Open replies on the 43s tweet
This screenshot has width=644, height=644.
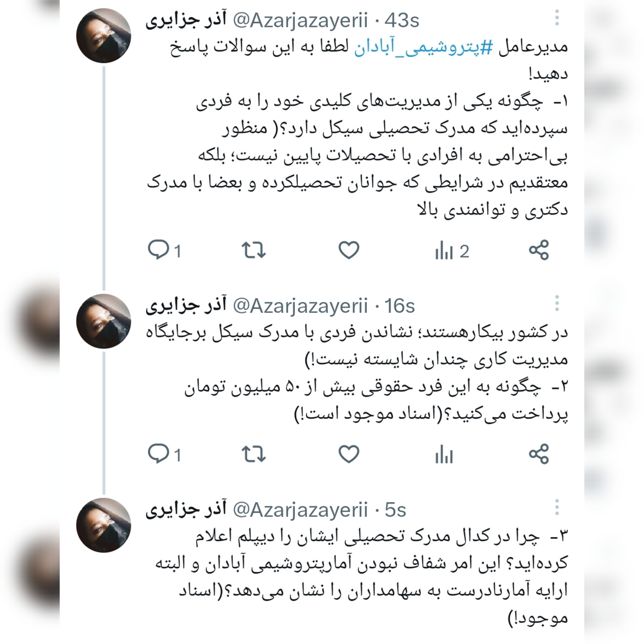point(164,250)
